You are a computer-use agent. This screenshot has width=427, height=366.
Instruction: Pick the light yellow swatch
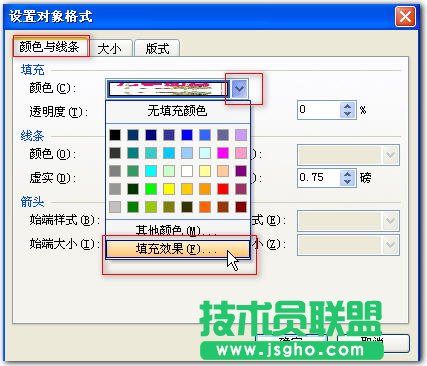pyautogui.click(x=205, y=171)
